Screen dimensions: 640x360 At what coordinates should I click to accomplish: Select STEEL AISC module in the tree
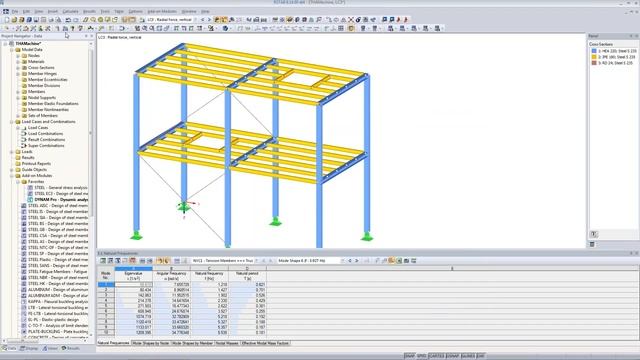(57, 206)
